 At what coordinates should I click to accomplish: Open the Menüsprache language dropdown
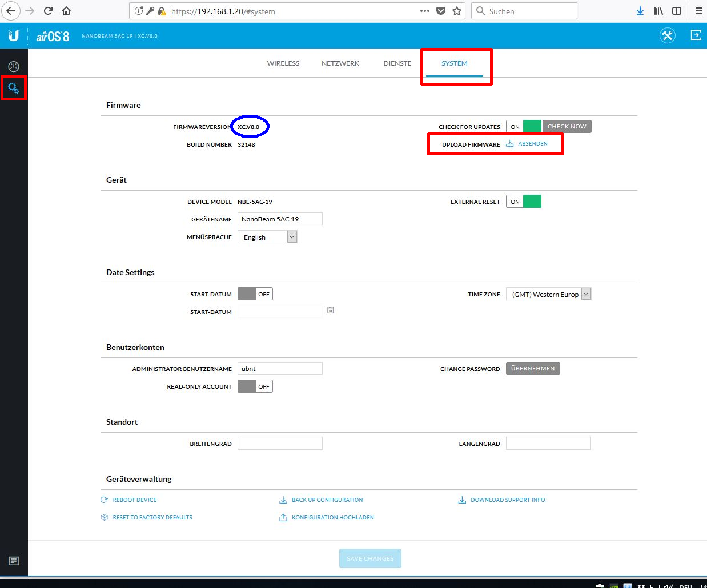(267, 237)
